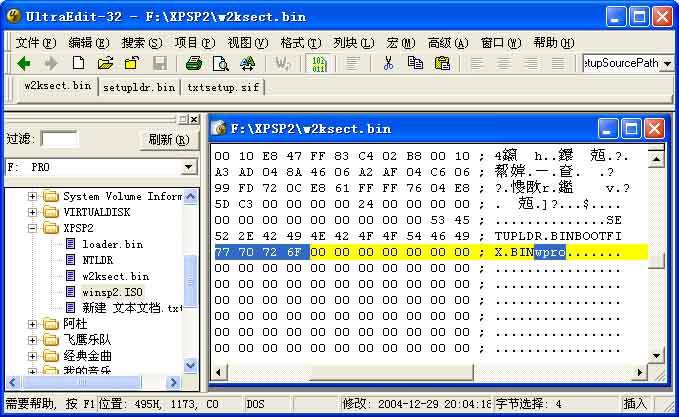679x417 pixels.
Task: Print the document with printer icon
Action: [194, 64]
